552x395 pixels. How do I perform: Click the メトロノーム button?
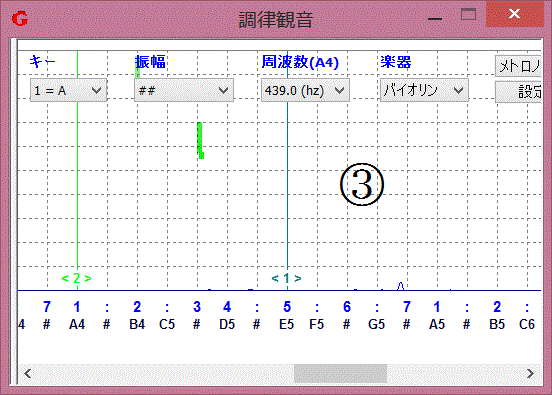[x=518, y=66]
